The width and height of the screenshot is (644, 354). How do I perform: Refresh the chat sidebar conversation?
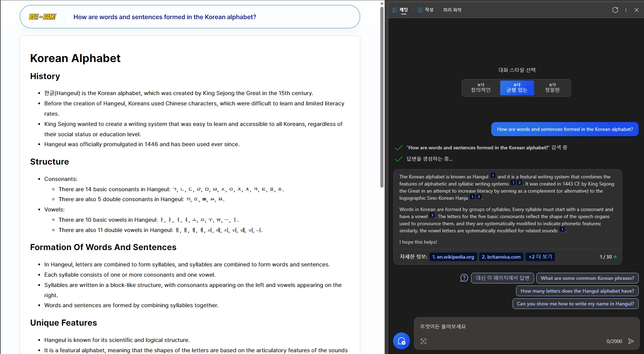click(x=615, y=10)
